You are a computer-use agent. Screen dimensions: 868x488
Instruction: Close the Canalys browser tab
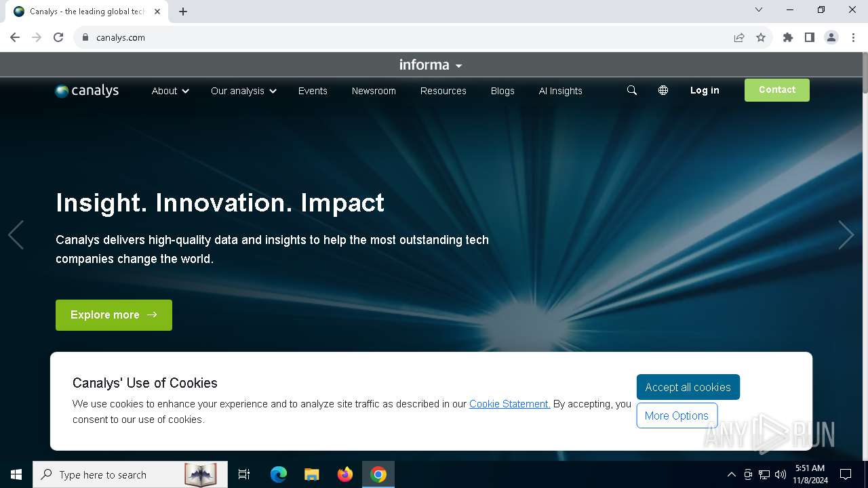tap(157, 12)
